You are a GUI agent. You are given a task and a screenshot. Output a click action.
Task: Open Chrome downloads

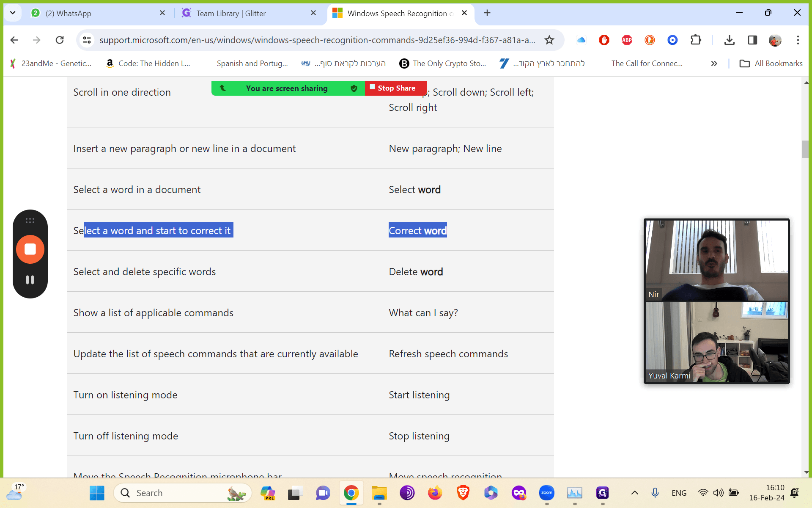coord(729,40)
